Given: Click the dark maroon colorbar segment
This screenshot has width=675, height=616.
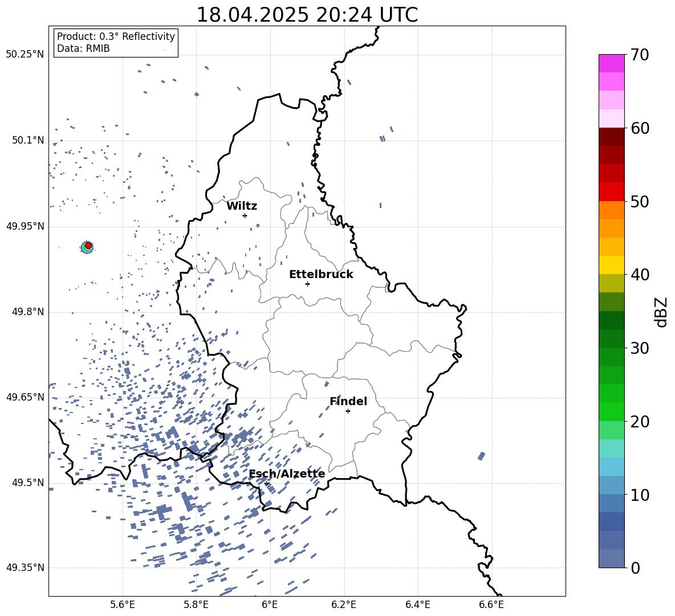Looking at the screenshot, I should pyautogui.click(x=611, y=137).
